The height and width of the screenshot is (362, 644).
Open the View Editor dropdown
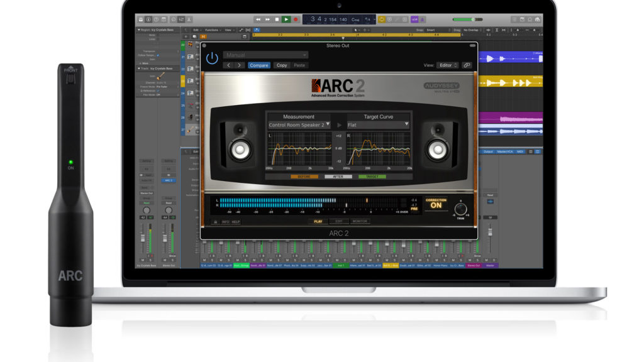click(447, 65)
